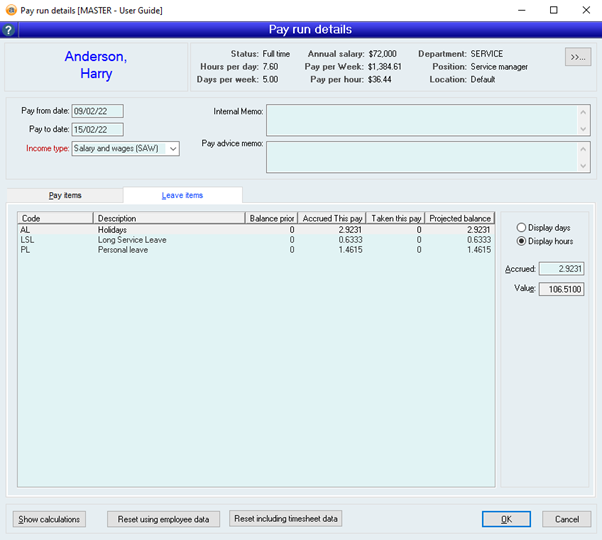Select the Display days radio button
The image size is (602, 540).
pyautogui.click(x=520, y=228)
